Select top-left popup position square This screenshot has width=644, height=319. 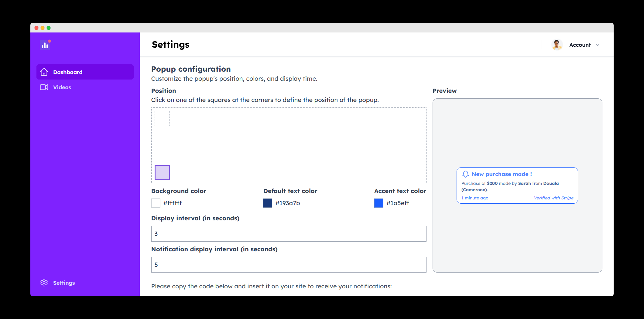(162, 118)
